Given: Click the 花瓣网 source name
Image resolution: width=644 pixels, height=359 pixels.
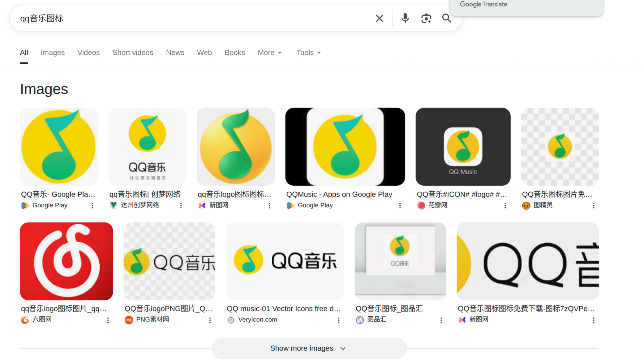Looking at the screenshot, I should pos(438,205).
